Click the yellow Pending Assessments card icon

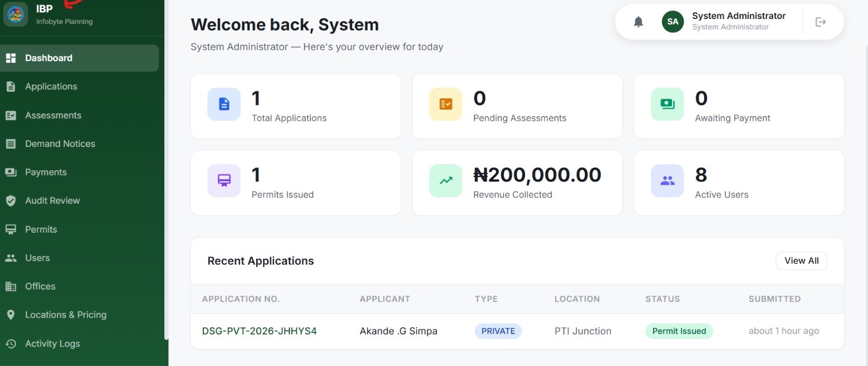pyautogui.click(x=446, y=104)
